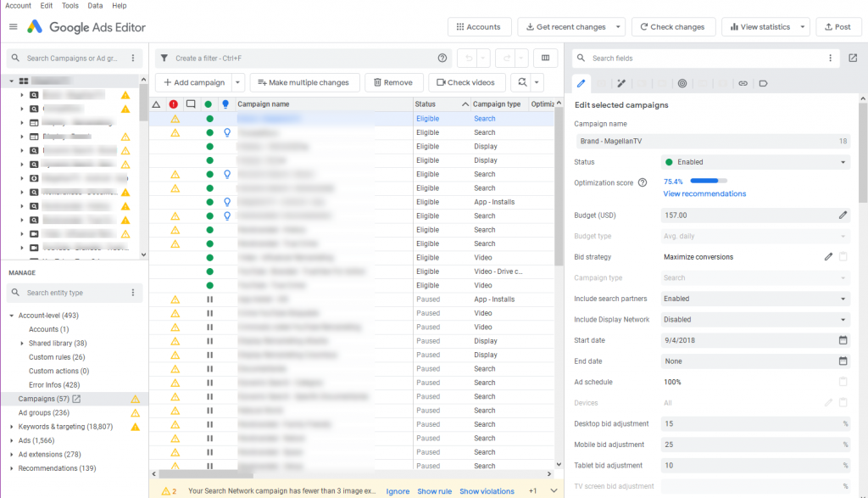
Task: Expand the Keywords & targeting tree node
Action: pos(11,427)
